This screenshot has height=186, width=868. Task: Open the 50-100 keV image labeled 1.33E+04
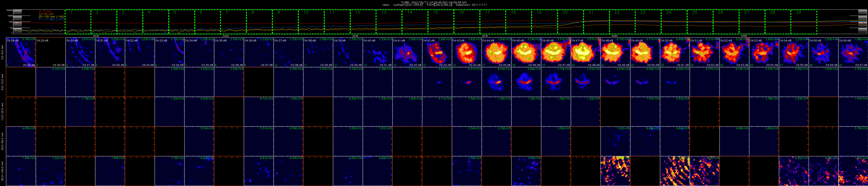pyautogui.click(x=704, y=171)
